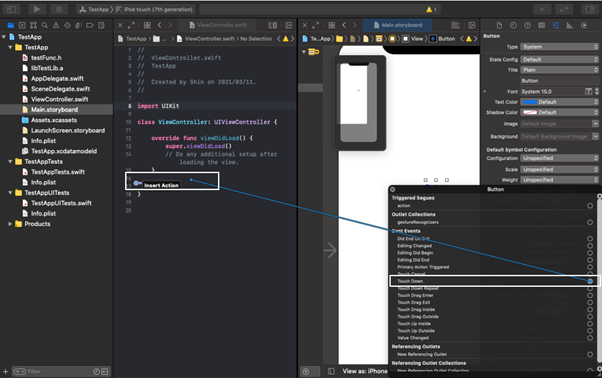Screen dimensions: 602x378
Task: Choose iPod touch (7th generation) destination
Action: 155,9
